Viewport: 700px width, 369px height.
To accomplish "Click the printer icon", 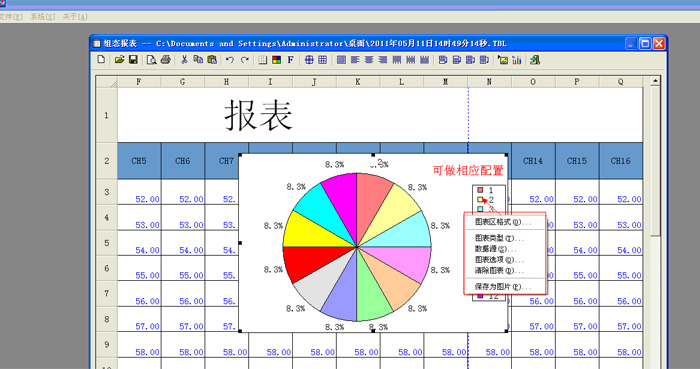I will click(x=166, y=59).
